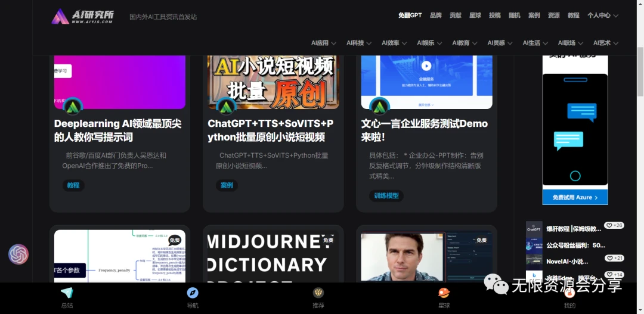Click the 免费试用 Azure ad button

pos(575,197)
